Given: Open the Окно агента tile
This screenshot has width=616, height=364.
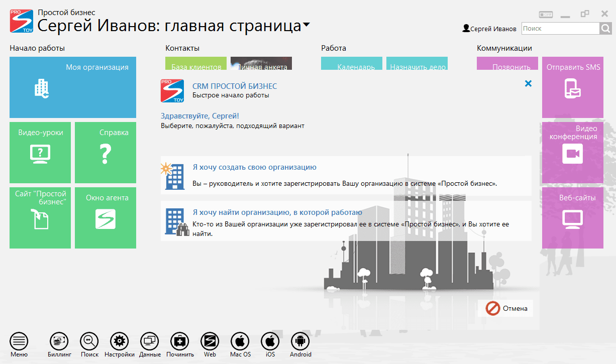Looking at the screenshot, I should coord(106,218).
